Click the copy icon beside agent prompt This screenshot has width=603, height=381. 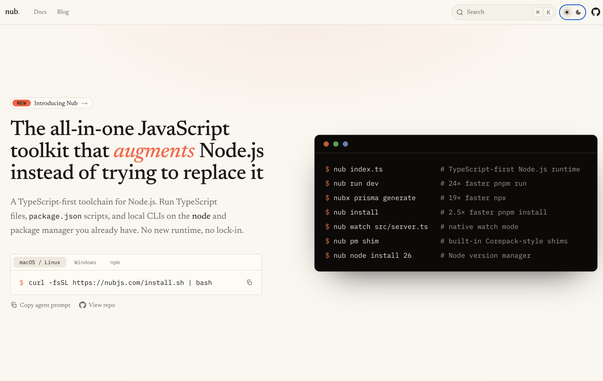(14, 305)
